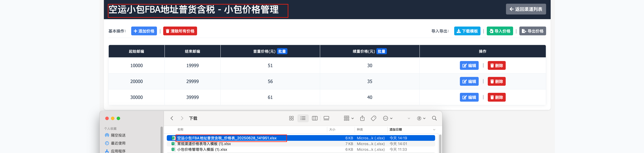Click 返回渠道列表 back button
644x153 pixels.
point(526,9)
